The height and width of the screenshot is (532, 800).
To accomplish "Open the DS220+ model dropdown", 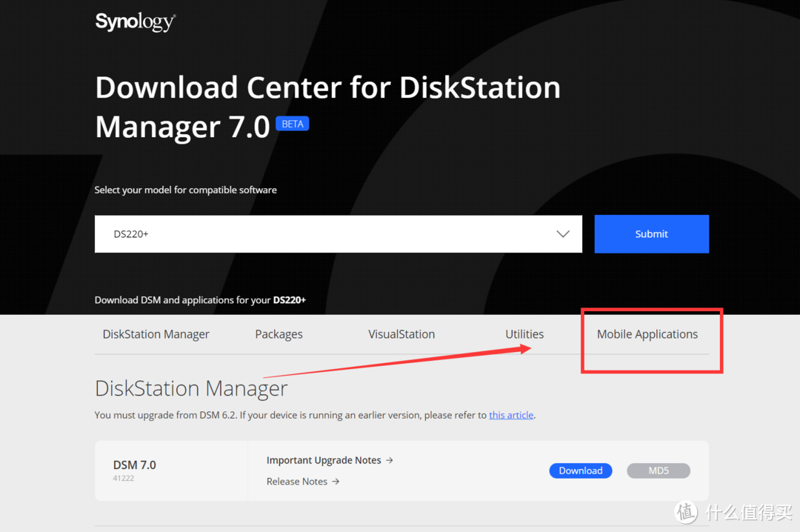I will coord(339,234).
